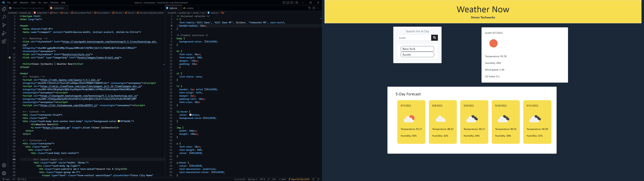Screen dimensions: 644x181
Task: Open the Terminal menu
Action: [54, 3]
